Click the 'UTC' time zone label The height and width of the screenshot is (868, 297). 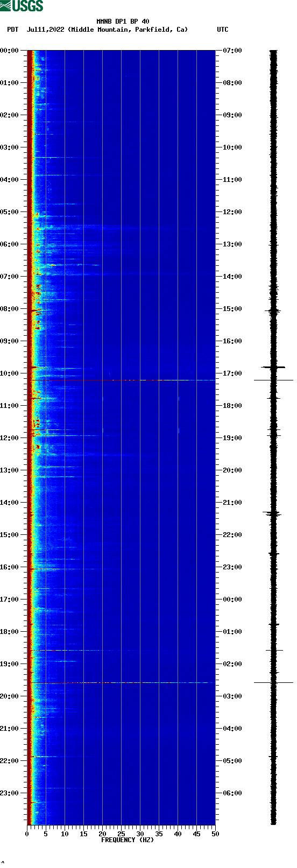point(223,30)
